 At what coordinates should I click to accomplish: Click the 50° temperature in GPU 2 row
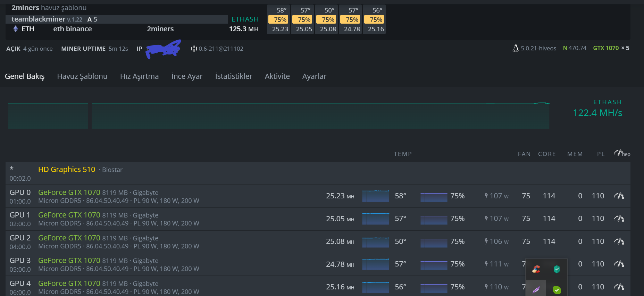point(400,241)
